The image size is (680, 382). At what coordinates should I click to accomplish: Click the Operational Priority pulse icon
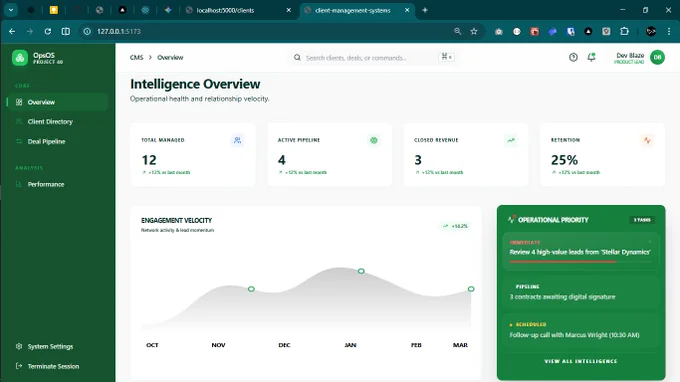click(x=512, y=219)
